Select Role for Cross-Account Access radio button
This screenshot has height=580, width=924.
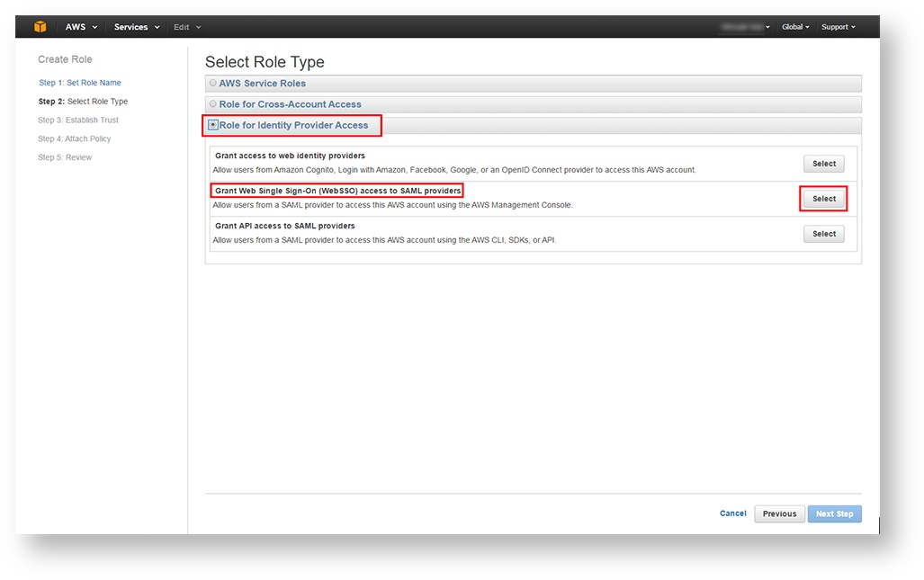coord(213,104)
